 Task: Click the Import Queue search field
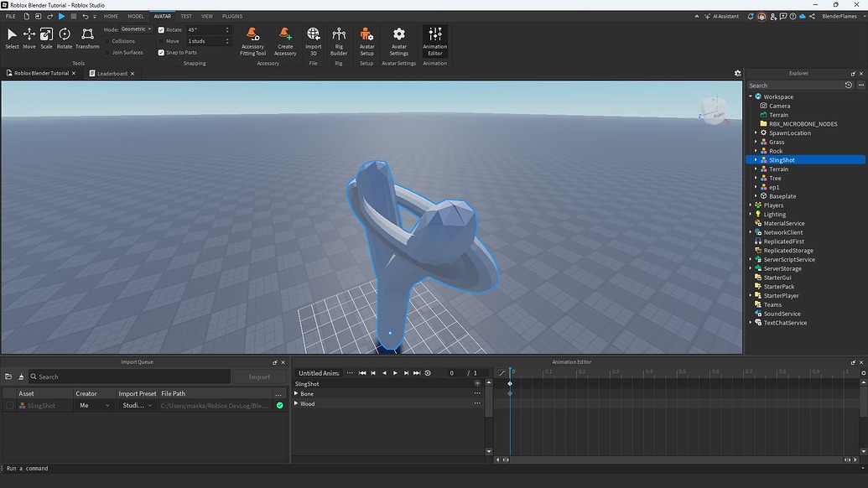click(129, 376)
